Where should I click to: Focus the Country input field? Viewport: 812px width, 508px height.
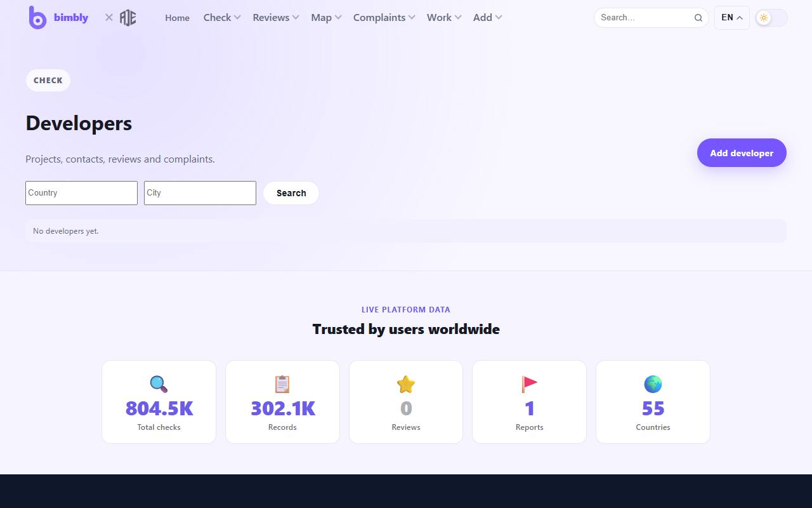(81, 193)
